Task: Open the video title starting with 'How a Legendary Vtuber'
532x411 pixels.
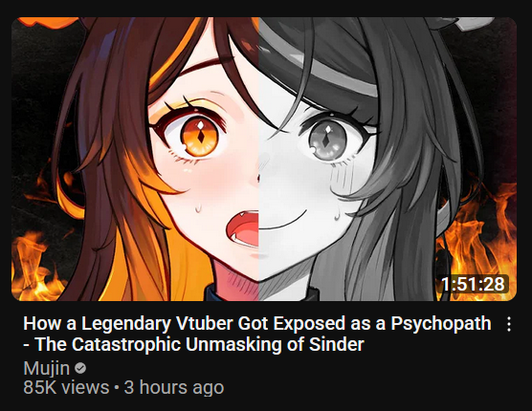Action: click(x=257, y=334)
